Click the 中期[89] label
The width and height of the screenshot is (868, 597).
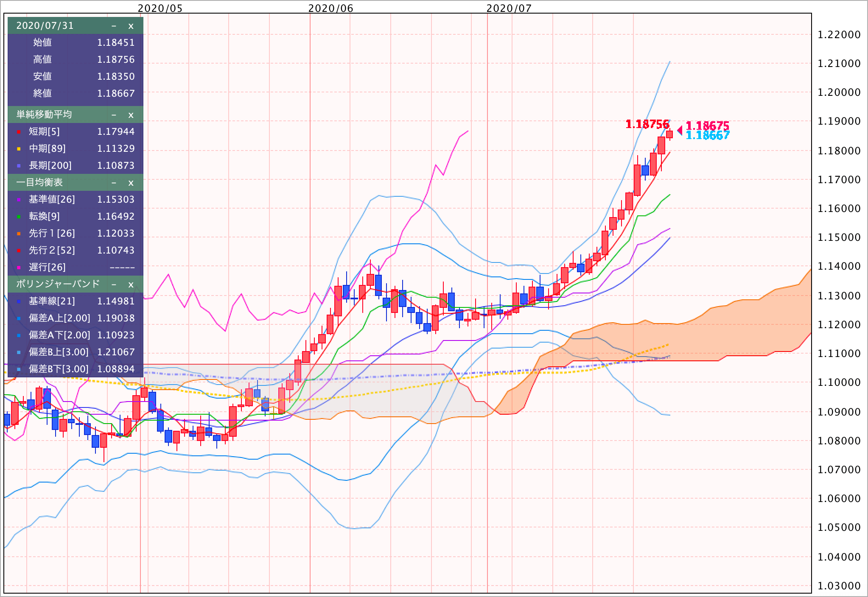pyautogui.click(x=47, y=149)
